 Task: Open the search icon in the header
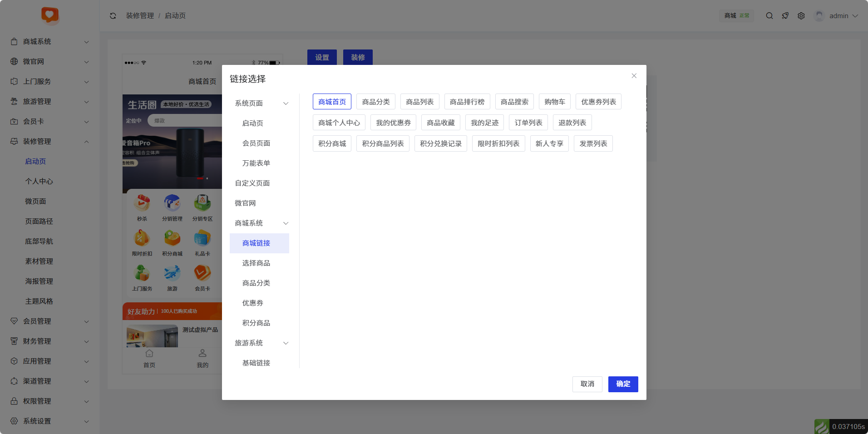pyautogui.click(x=769, y=16)
